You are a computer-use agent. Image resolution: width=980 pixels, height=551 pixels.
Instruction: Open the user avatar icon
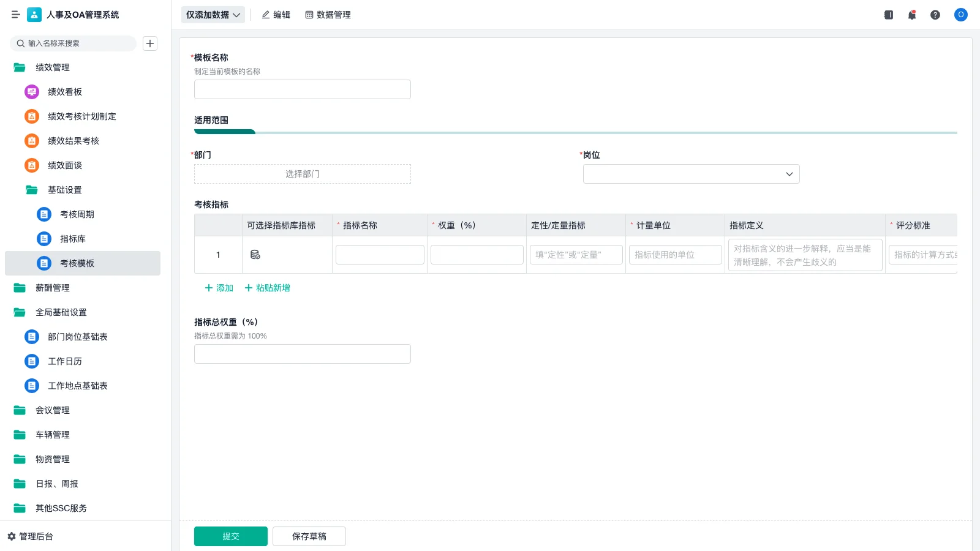click(x=960, y=15)
